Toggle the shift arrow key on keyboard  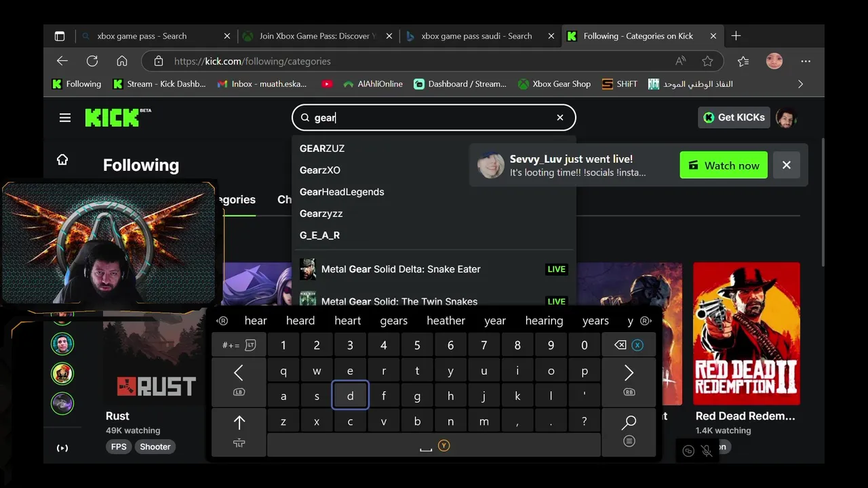[x=239, y=431]
